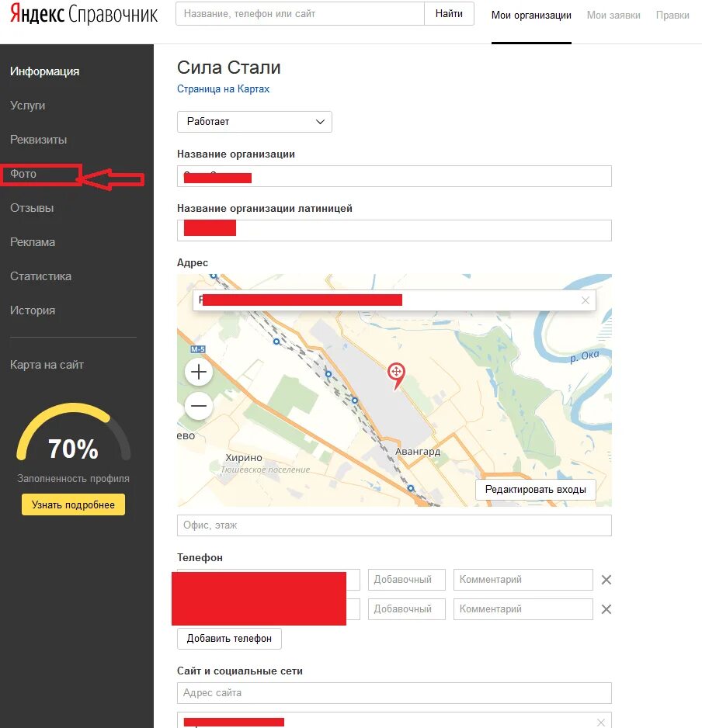Zoom out on the map with minus button
This screenshot has height=728, width=702.
coord(199,406)
